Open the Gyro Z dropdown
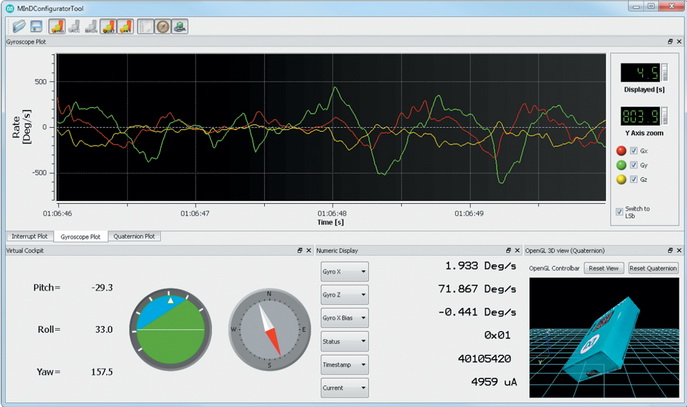 pos(344,295)
